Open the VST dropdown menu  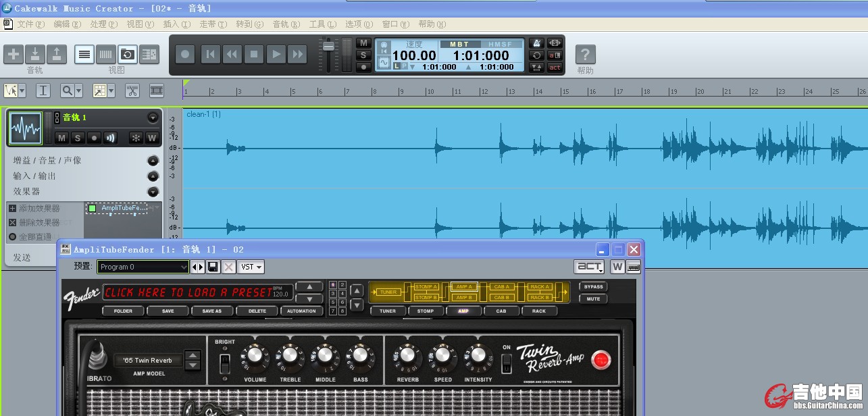tap(251, 267)
